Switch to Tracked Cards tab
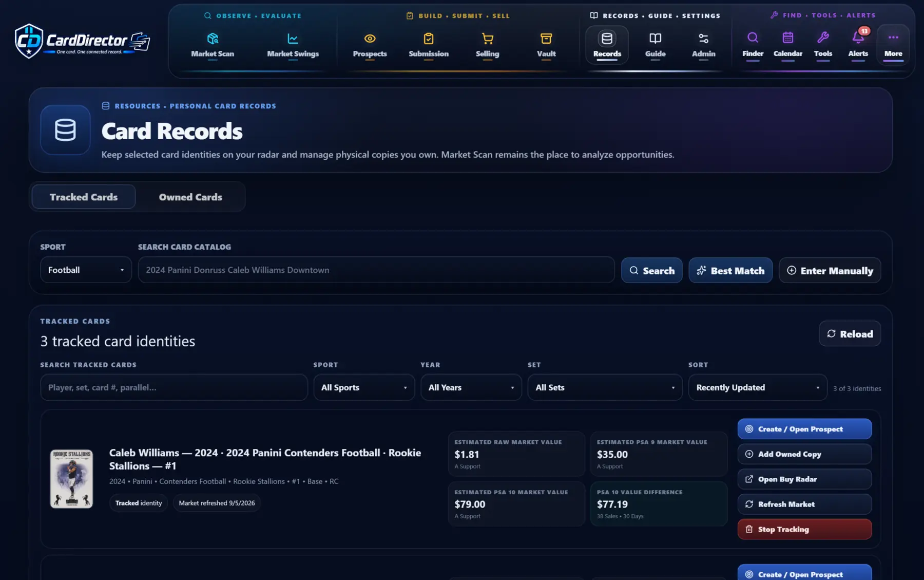The height and width of the screenshot is (580, 924). pos(84,197)
